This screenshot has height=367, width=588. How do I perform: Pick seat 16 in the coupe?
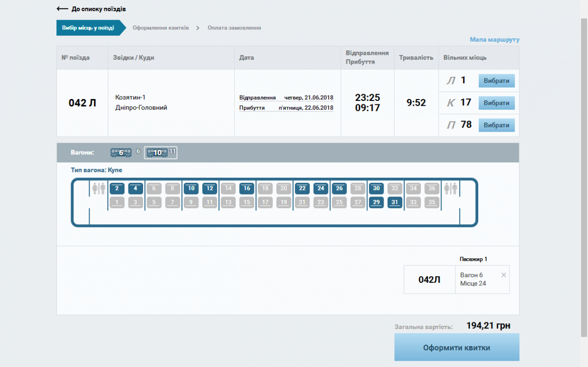[x=246, y=188]
